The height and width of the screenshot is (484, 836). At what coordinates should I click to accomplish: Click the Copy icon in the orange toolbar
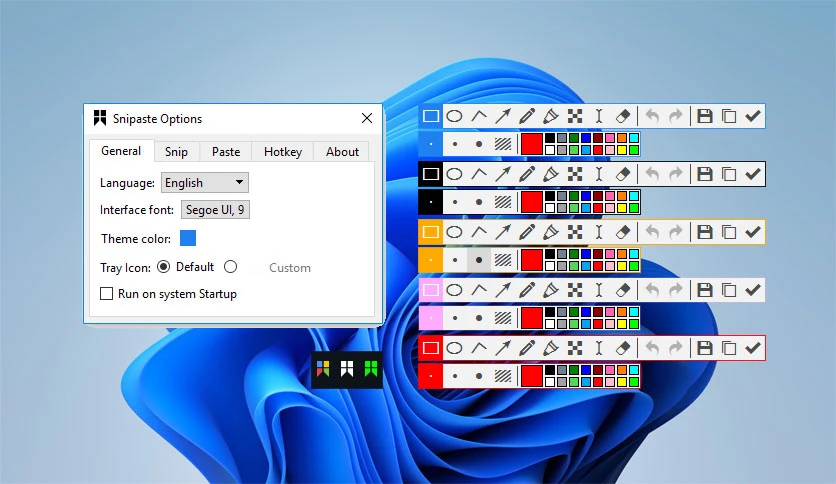point(729,232)
